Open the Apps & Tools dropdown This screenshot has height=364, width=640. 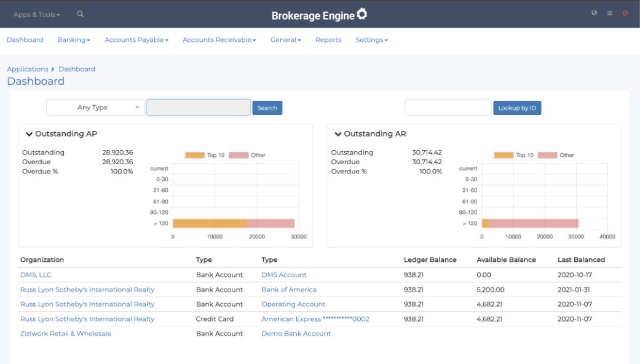click(37, 15)
